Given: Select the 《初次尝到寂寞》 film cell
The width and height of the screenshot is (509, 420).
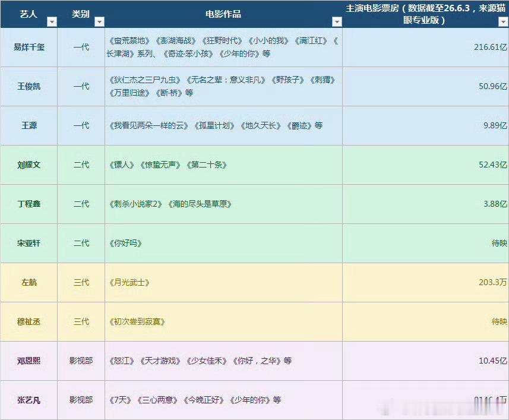Looking at the screenshot, I should coord(224,321).
